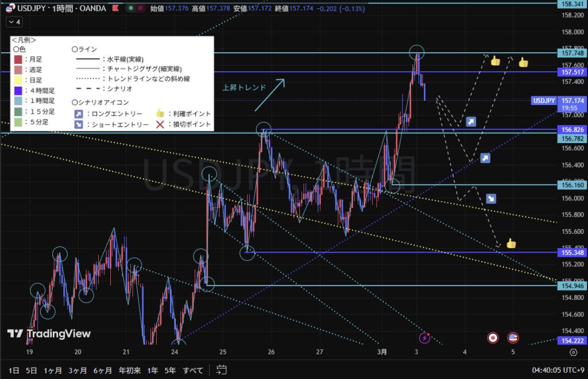The image size is (588, 379).
Task: Select the 1日 time range
Action: coord(14,370)
